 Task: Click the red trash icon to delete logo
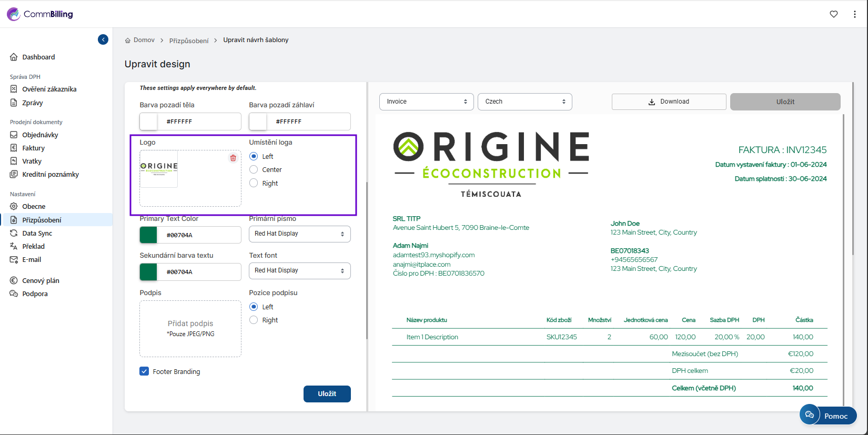233,158
